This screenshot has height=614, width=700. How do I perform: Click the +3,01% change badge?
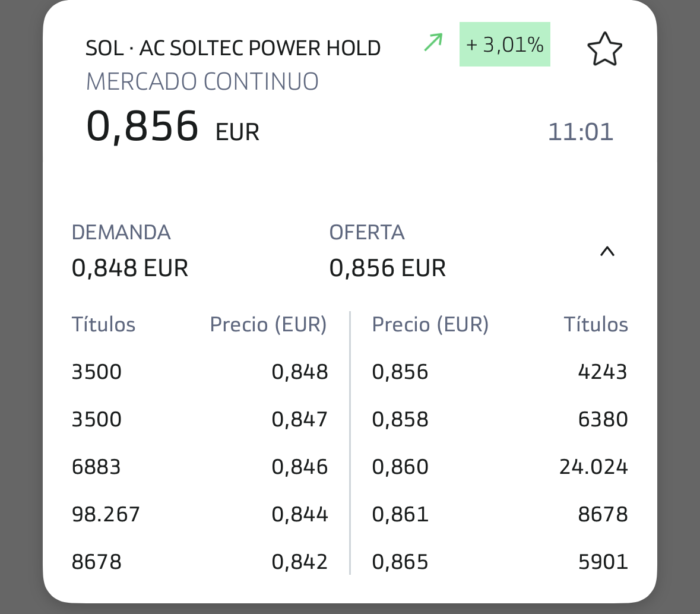pyautogui.click(x=505, y=45)
